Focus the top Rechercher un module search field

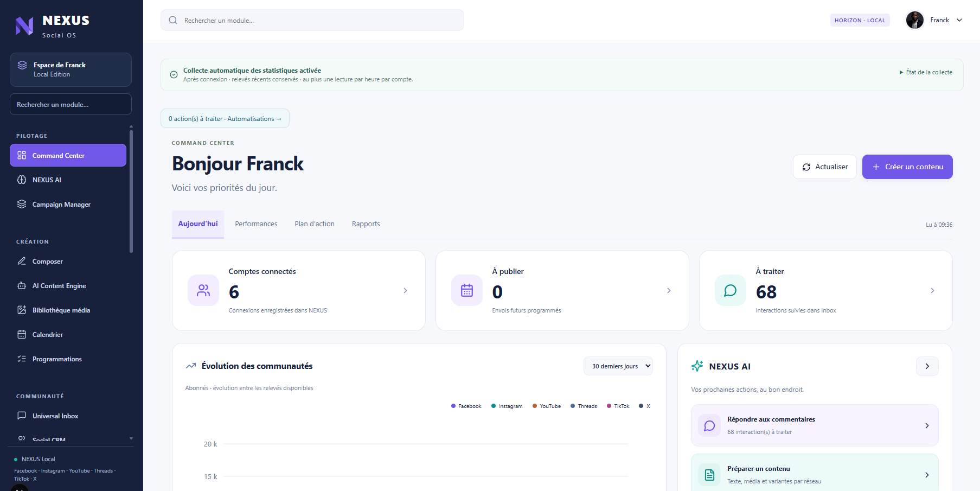coord(312,20)
